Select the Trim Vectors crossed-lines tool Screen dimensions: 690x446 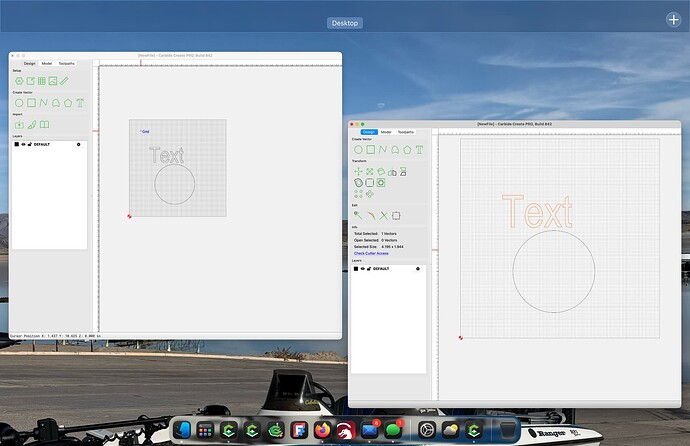[x=384, y=216]
